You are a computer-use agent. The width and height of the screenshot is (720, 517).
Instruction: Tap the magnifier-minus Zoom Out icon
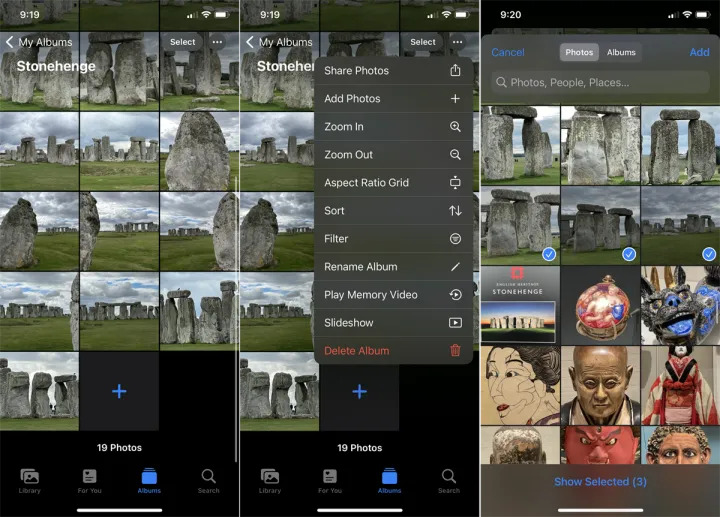(455, 155)
